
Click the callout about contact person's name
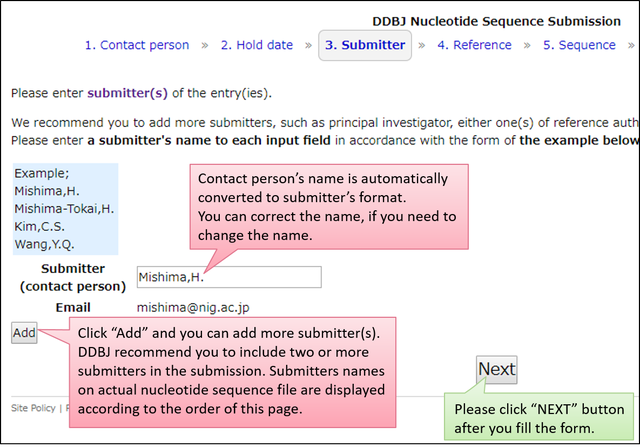329,207
